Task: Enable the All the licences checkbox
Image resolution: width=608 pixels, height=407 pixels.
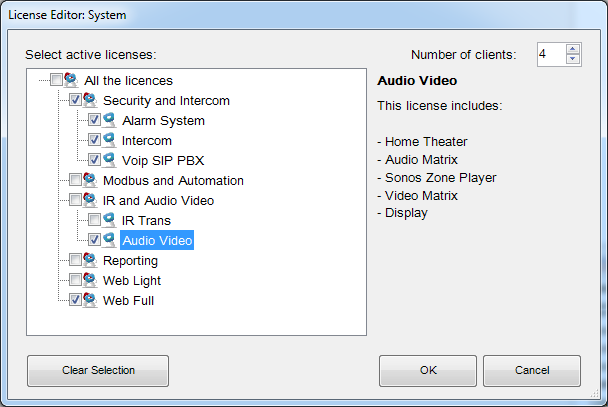Action: [x=56, y=80]
